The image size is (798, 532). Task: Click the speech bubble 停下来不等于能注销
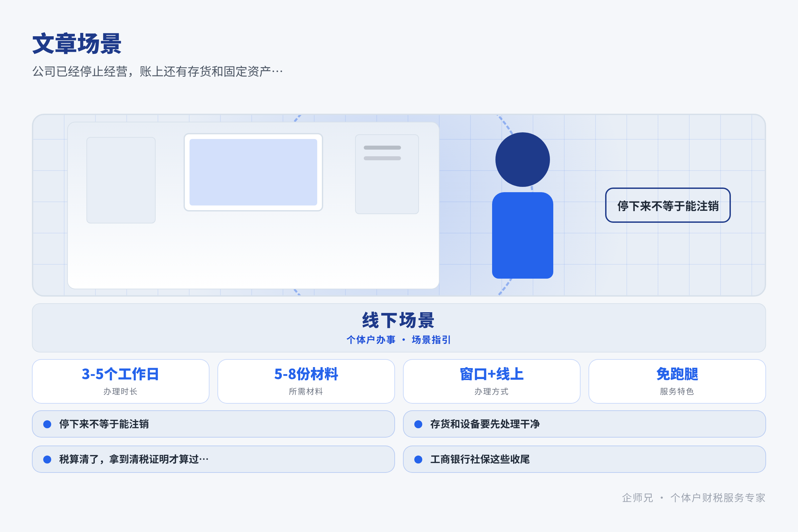668,205
